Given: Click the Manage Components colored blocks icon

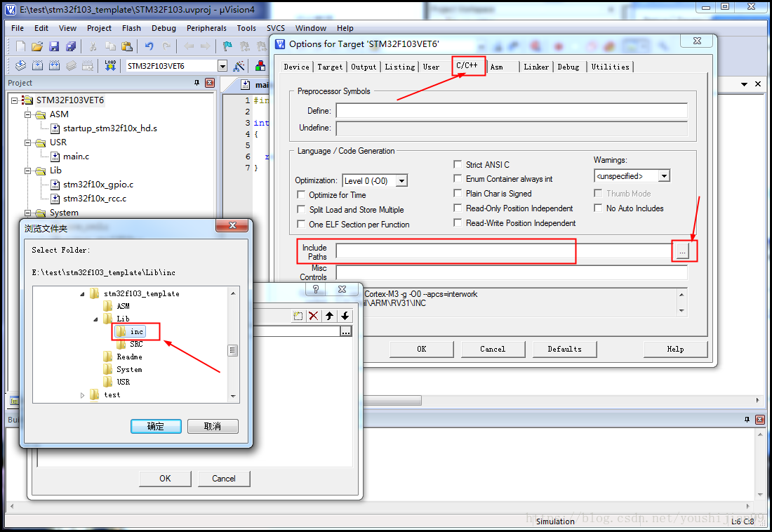Looking at the screenshot, I should coord(260,65).
